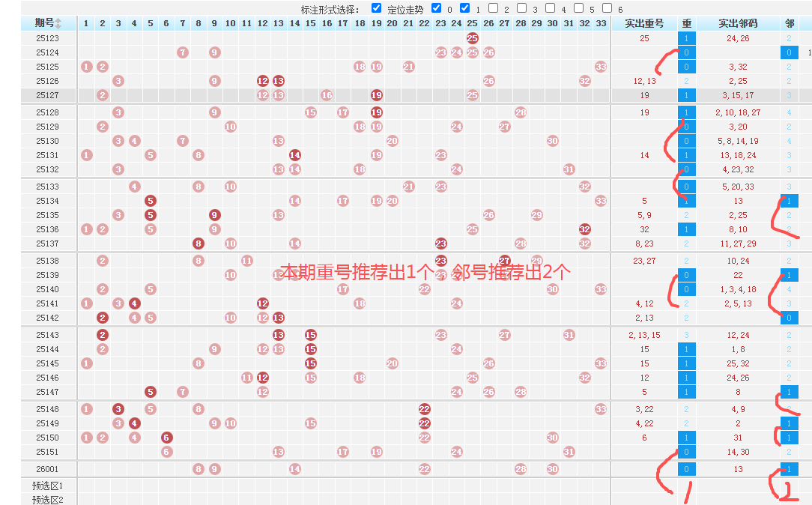
Task: Click dark ball 9 in row 25135
Action: point(214,215)
